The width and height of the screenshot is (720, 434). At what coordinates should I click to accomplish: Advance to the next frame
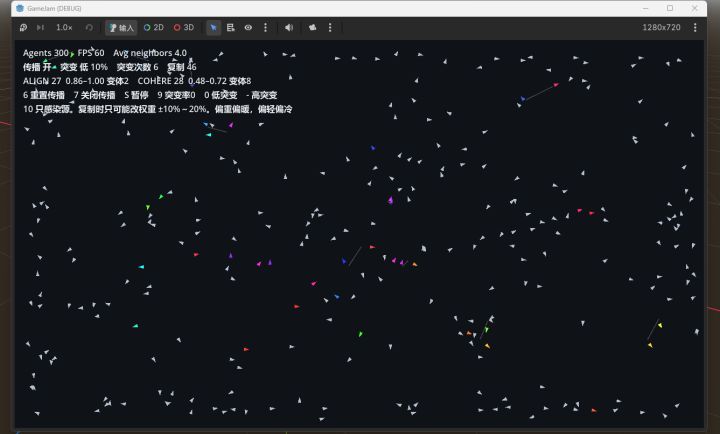point(40,28)
